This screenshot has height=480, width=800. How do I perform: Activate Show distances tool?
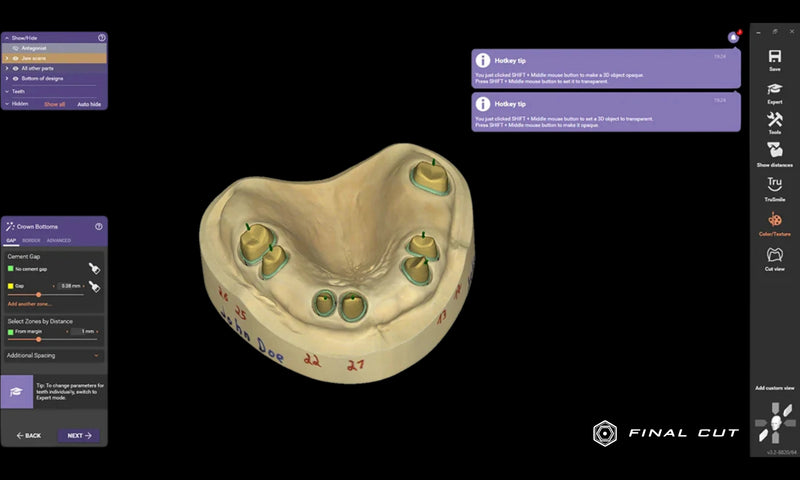[x=774, y=152]
